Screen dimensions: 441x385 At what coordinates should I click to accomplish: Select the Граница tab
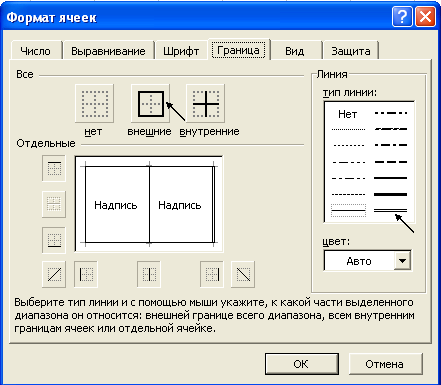[239, 50]
